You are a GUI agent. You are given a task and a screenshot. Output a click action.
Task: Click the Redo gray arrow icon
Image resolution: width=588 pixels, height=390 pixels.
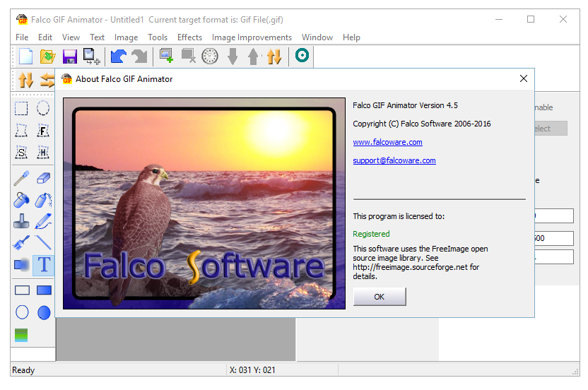[x=140, y=57]
